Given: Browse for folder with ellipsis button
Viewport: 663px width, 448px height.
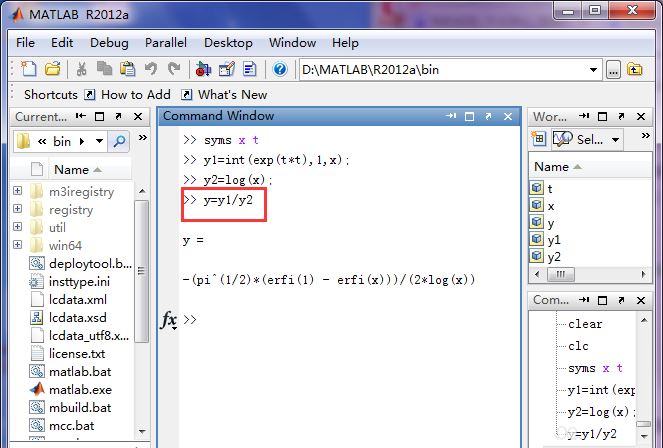Looking at the screenshot, I should 613,70.
